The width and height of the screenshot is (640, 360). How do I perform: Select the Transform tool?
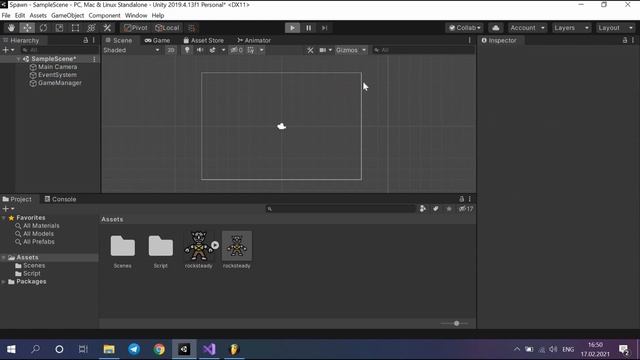click(x=91, y=28)
